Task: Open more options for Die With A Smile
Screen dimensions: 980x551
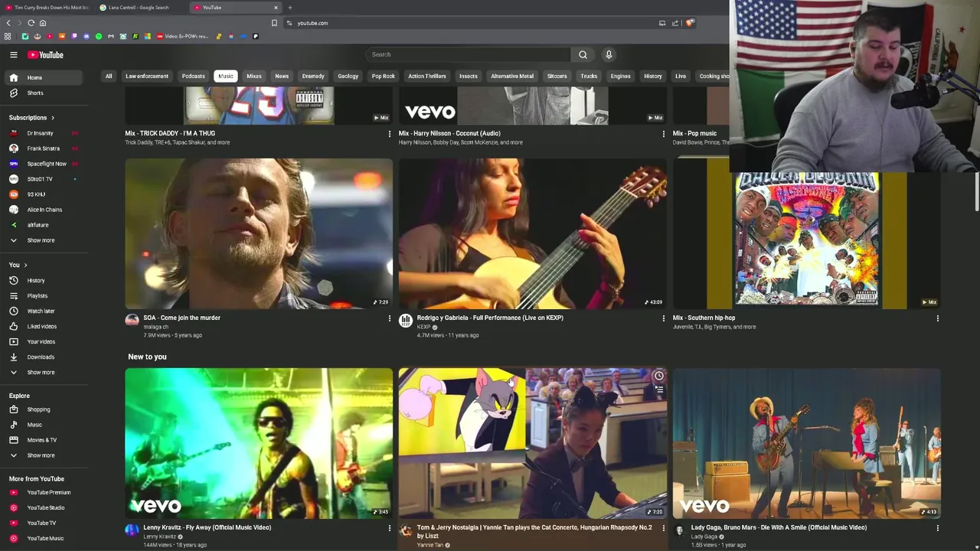Action: [937, 528]
